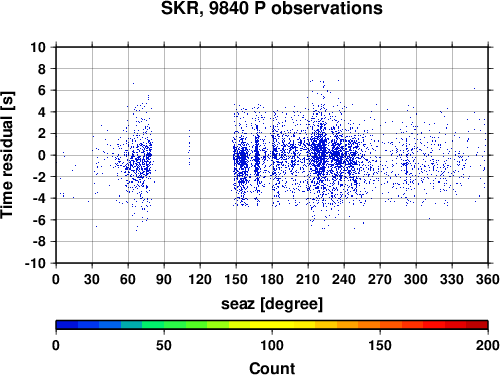The height and width of the screenshot is (375, 500).
Task: Select the 'Time residual [s]' y-axis label
Action: point(7,155)
